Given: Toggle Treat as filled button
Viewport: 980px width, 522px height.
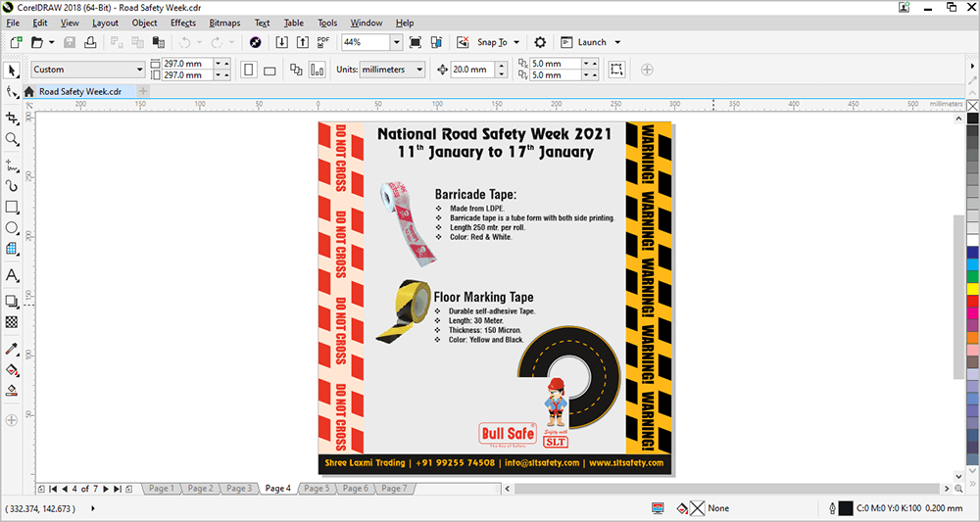Looking at the screenshot, I should tap(616, 70).
